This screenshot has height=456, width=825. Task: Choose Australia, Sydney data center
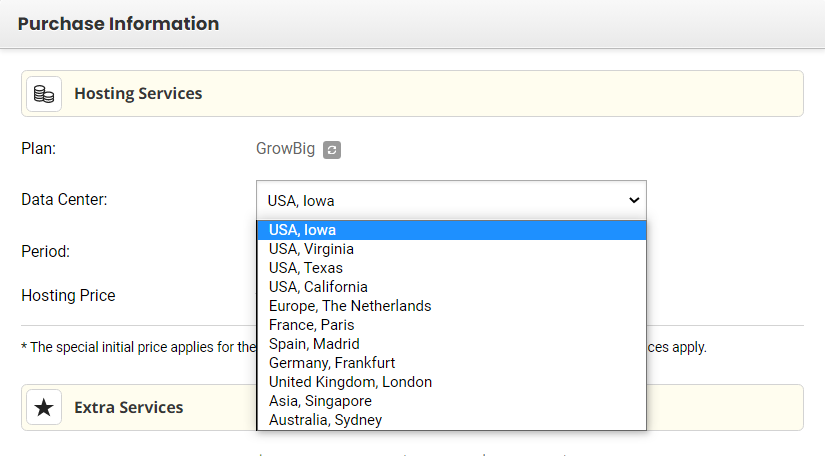(451, 420)
